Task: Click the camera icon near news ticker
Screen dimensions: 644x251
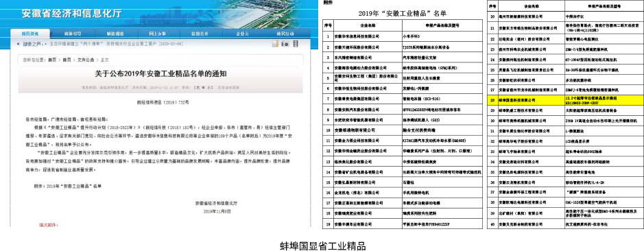Action: click(x=286, y=43)
